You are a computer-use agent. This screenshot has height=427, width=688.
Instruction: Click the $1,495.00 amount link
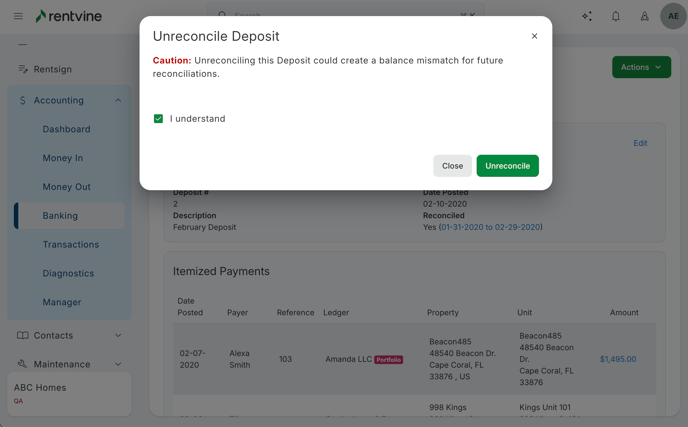tap(617, 359)
